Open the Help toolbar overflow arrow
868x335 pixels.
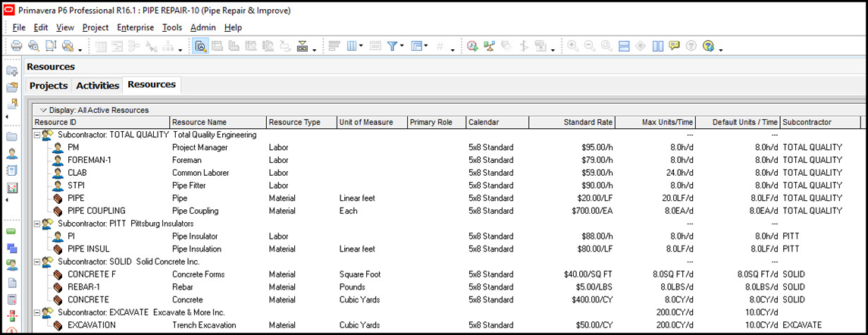(x=721, y=51)
